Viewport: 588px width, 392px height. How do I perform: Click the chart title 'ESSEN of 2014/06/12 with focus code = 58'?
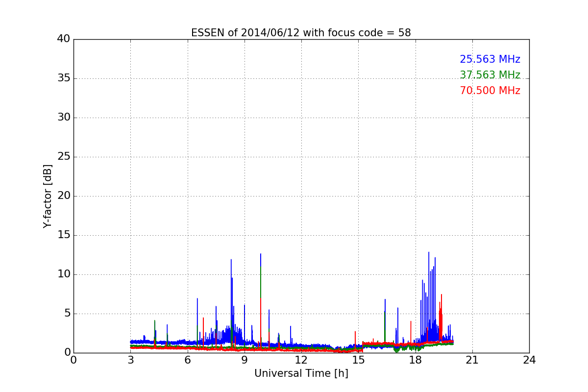coord(301,33)
